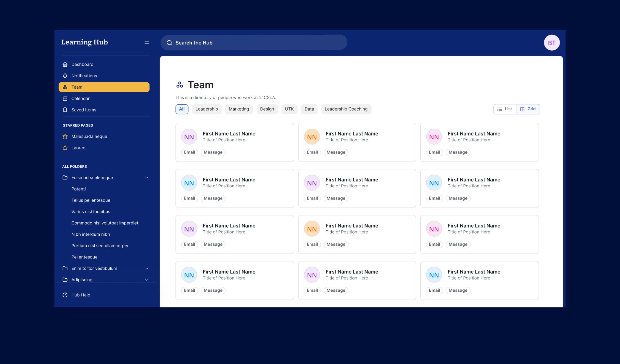Open Varius nisl faucibus in the folder tree
The image size is (620, 364).
pyautogui.click(x=91, y=212)
